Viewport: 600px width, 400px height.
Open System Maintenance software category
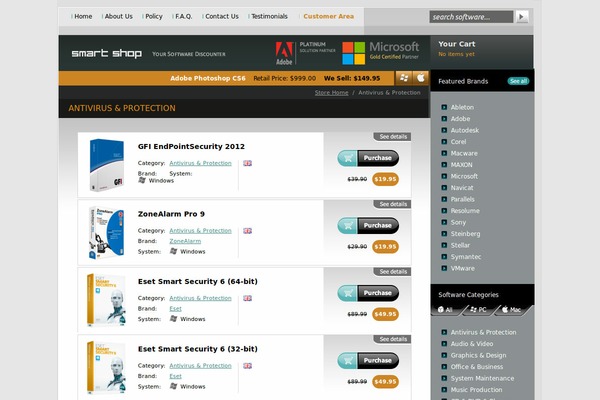pyautogui.click(x=482, y=378)
